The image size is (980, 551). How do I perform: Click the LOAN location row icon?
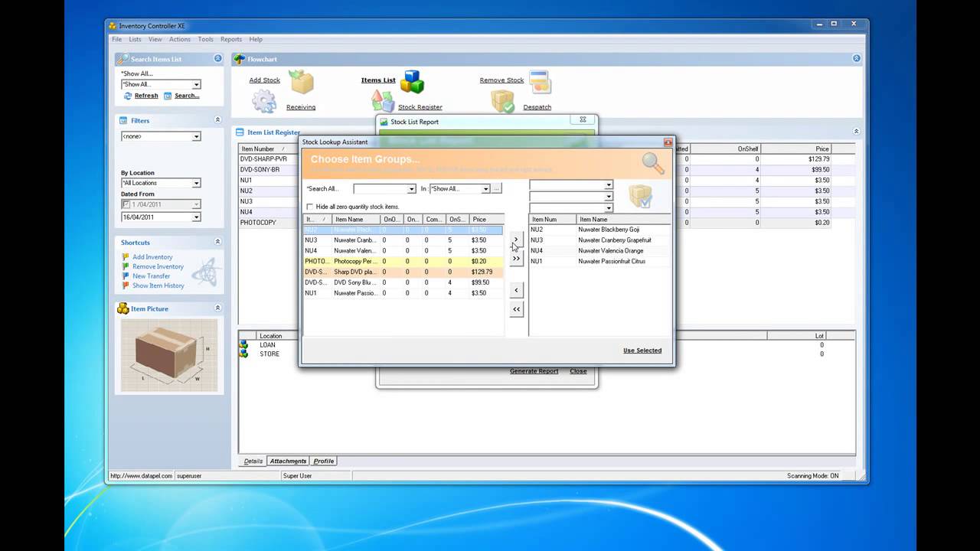243,345
